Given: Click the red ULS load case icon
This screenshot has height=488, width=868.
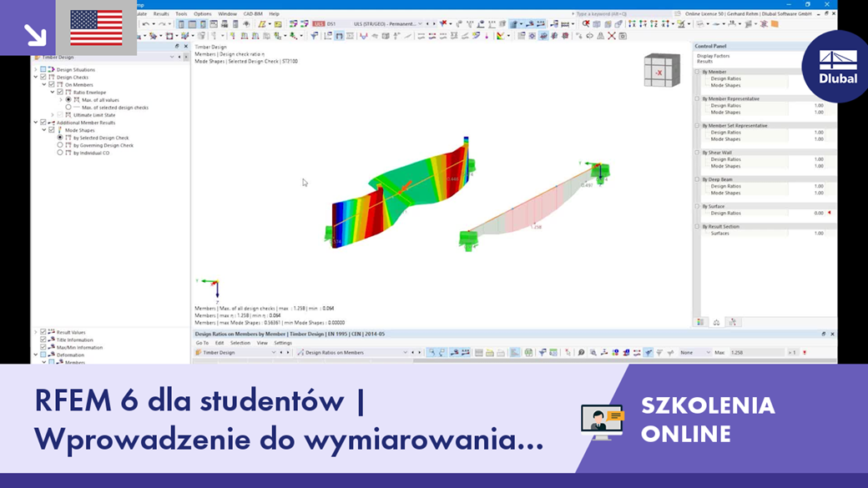Looking at the screenshot, I should pyautogui.click(x=317, y=23).
